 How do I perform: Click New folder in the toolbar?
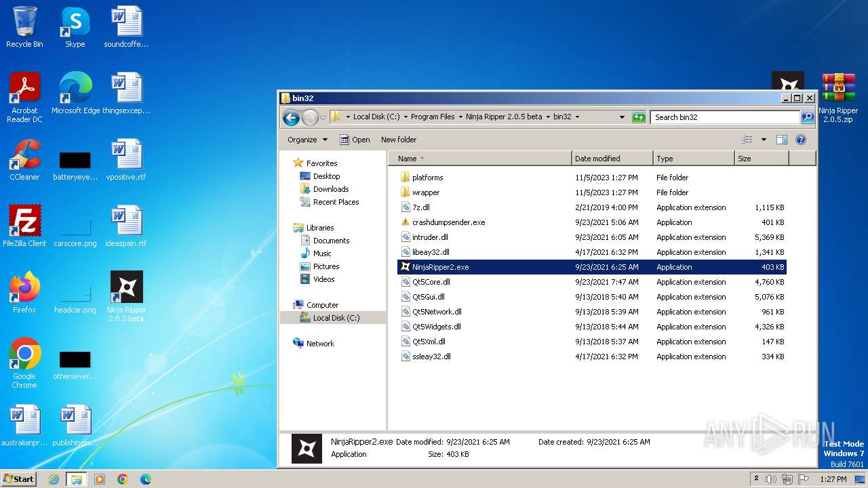pos(399,140)
